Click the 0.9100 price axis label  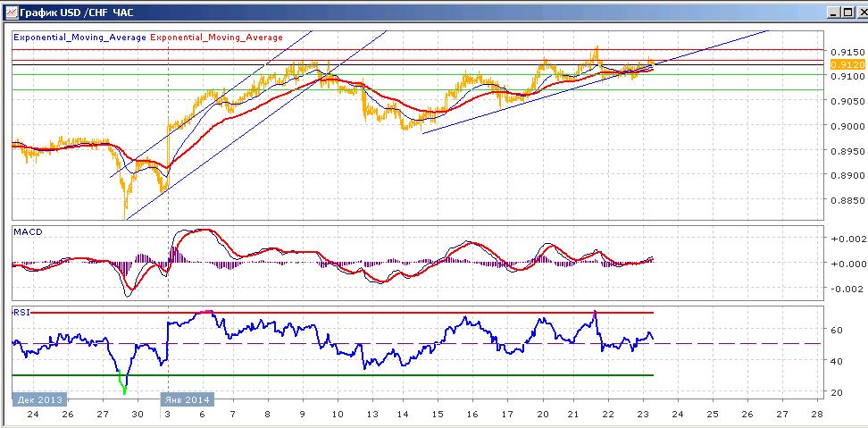[x=846, y=76]
